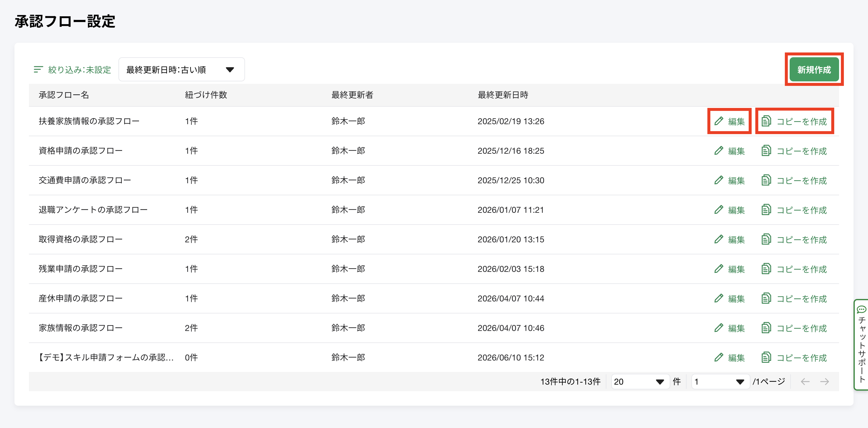Click the date 2026/04/07 10:44
Image resolution: width=868 pixels, height=428 pixels.
(511, 299)
